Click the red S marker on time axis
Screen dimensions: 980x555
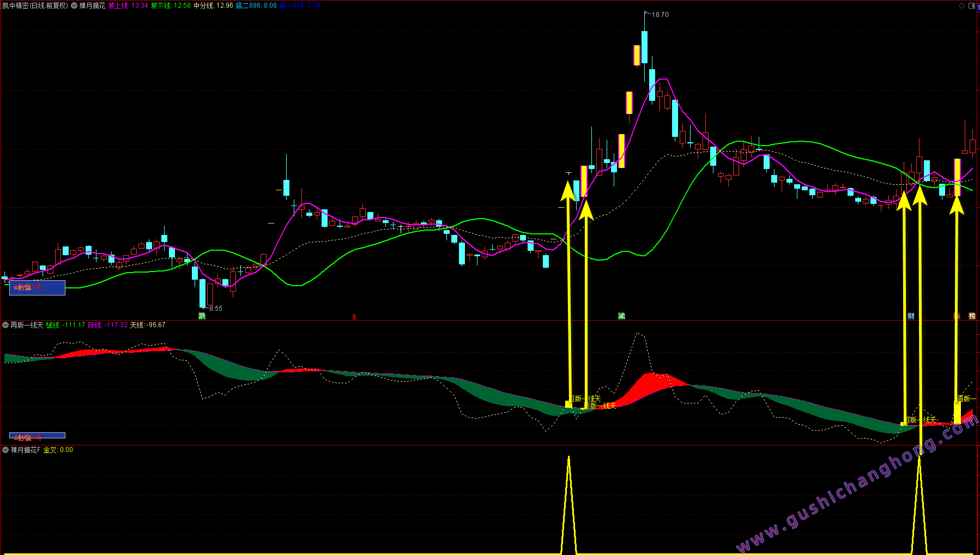coord(354,317)
